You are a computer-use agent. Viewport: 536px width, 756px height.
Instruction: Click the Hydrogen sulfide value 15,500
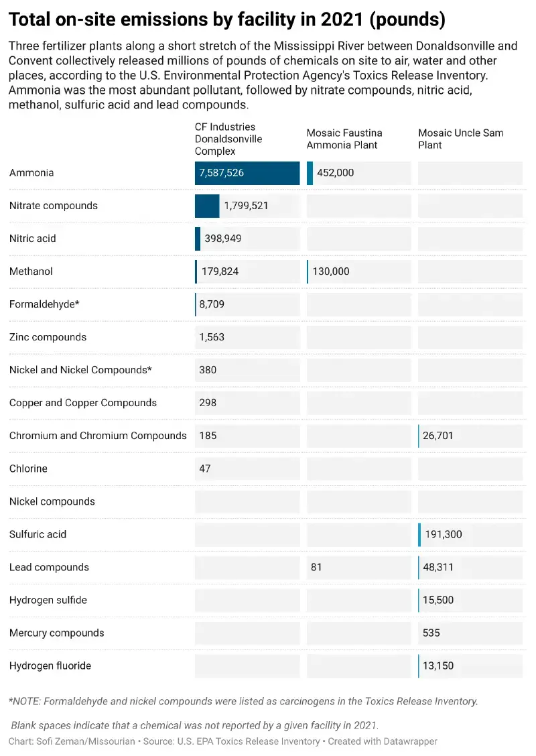438,601
